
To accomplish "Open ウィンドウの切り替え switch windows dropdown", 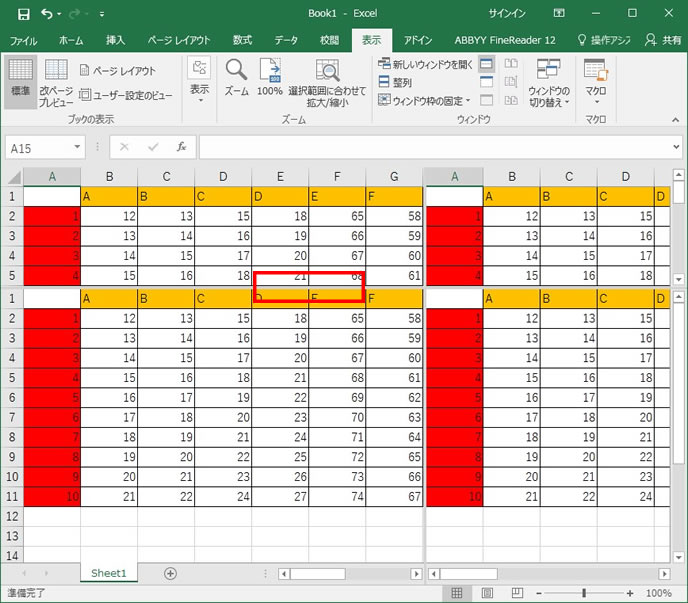I will pyautogui.click(x=548, y=83).
